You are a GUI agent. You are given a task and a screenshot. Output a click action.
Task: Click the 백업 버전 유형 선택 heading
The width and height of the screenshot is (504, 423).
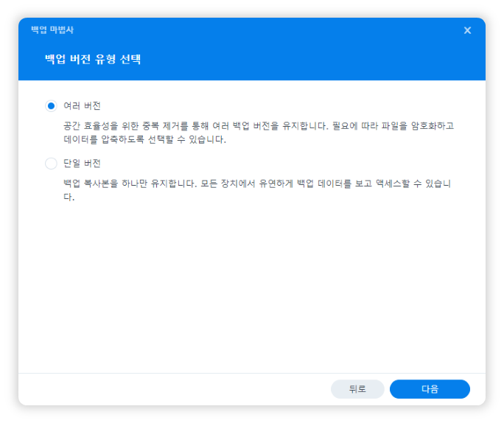pos(93,59)
